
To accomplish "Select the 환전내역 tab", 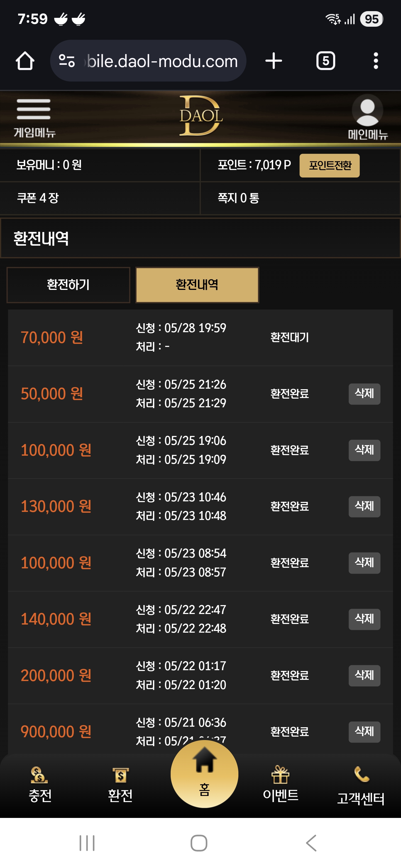I will [x=197, y=285].
